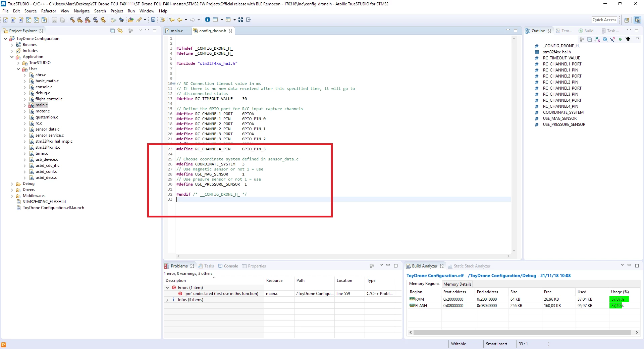Collapse all in Project Explorer

point(112,31)
